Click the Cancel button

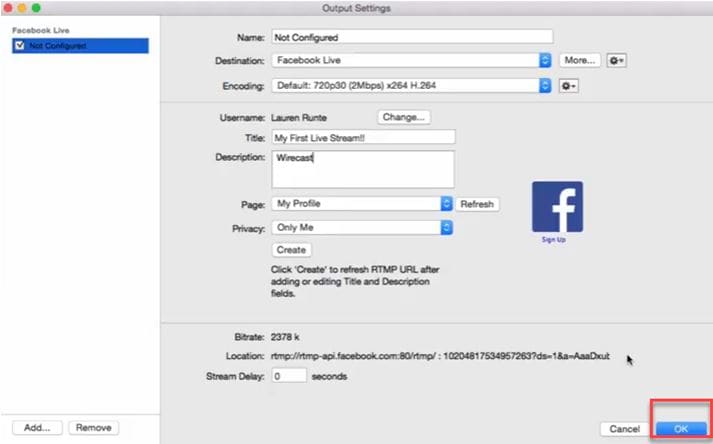625,429
